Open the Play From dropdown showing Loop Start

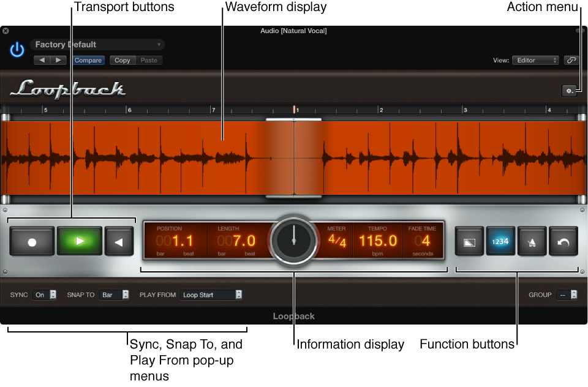coord(211,295)
